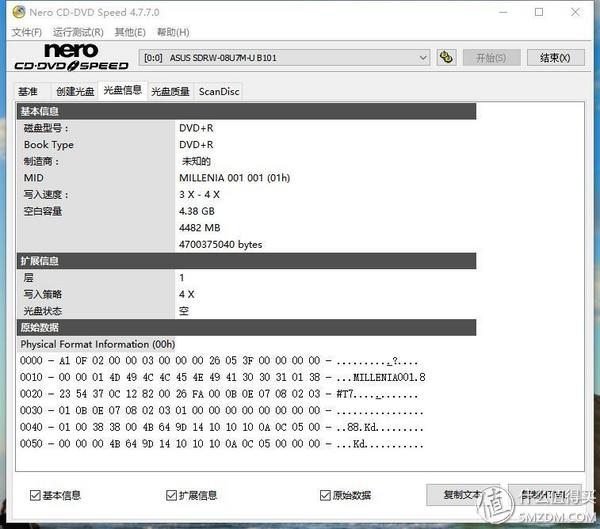
Task: Click the Physical Format Information (00h) label
Action: (x=98, y=344)
